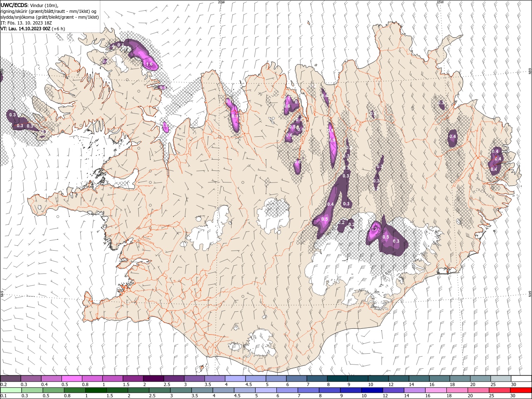
Task: Click the '1.6' precipitation value on the map
Action: [x=150, y=64]
